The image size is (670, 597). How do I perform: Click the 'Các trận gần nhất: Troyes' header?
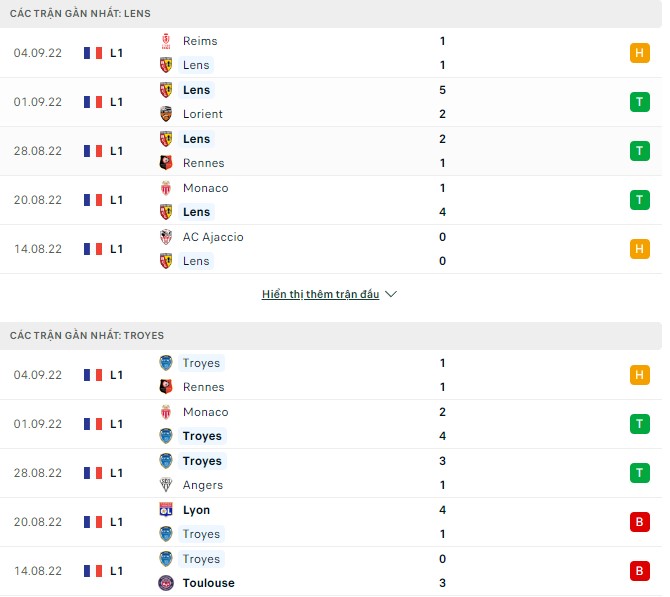coord(86,335)
